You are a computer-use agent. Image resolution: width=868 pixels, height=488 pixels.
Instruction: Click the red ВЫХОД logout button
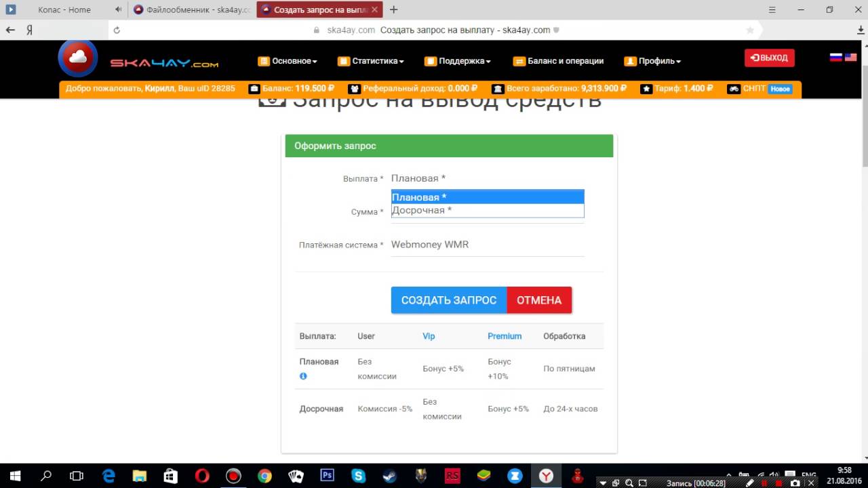point(769,58)
